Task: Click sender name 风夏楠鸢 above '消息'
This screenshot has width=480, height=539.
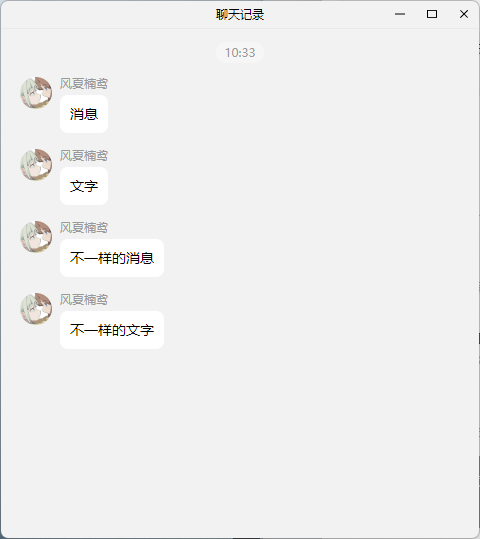Action: [84, 84]
